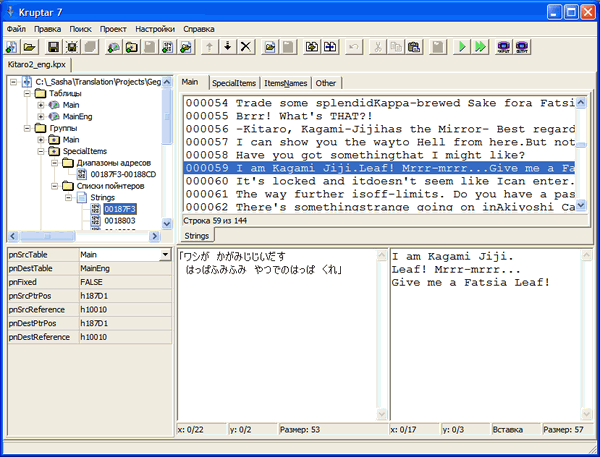The image size is (600, 457).
Task: Select tree item 0018803
Action: 120,220
